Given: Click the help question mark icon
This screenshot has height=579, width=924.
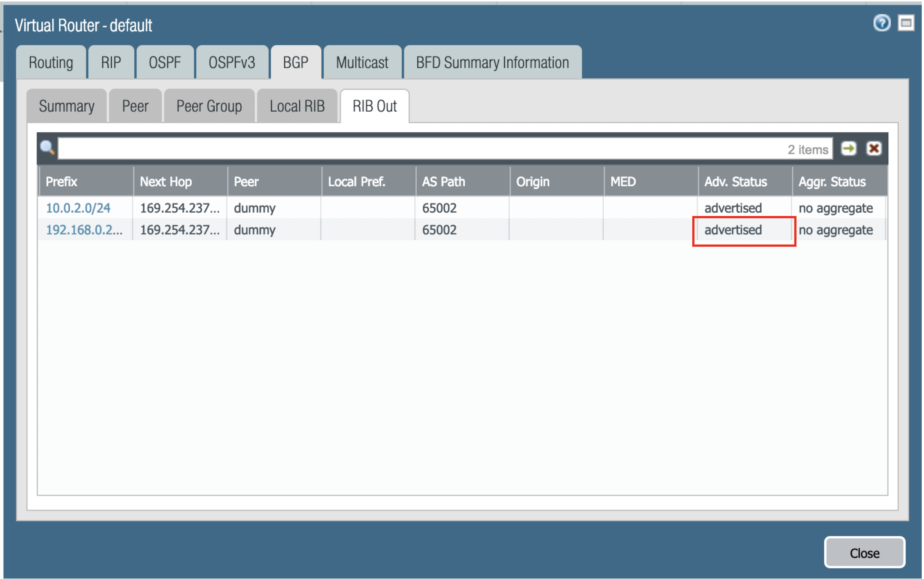Looking at the screenshot, I should 882,23.
